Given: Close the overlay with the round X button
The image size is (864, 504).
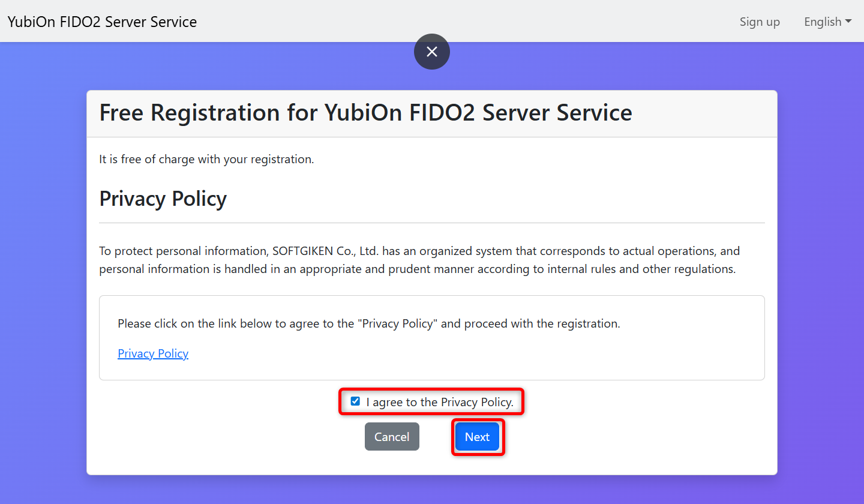Looking at the screenshot, I should point(431,52).
